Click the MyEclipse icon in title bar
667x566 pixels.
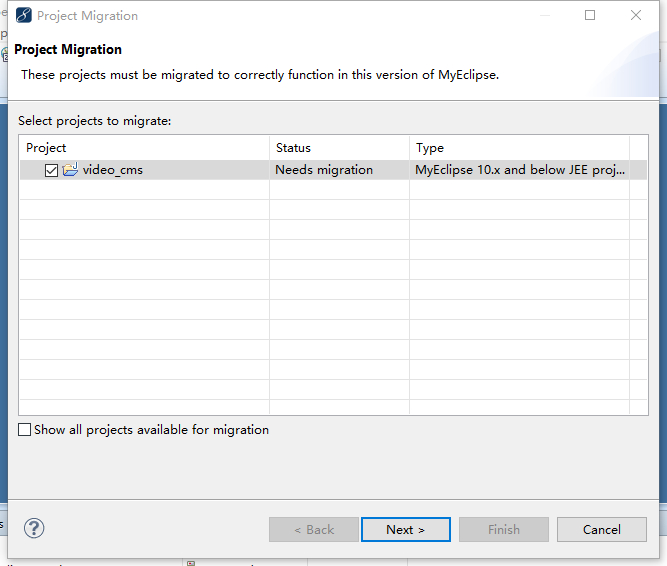click(x=22, y=16)
